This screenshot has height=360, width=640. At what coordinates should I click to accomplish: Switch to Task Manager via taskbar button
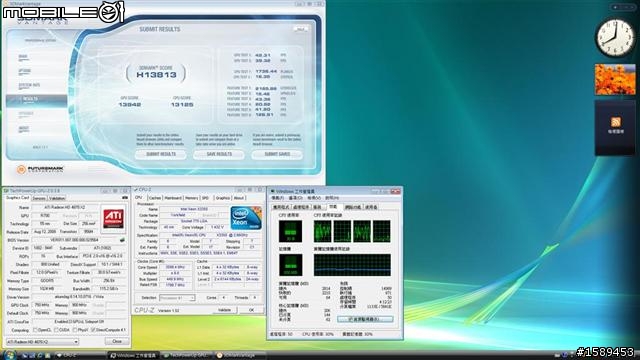pyautogui.click(x=133, y=356)
